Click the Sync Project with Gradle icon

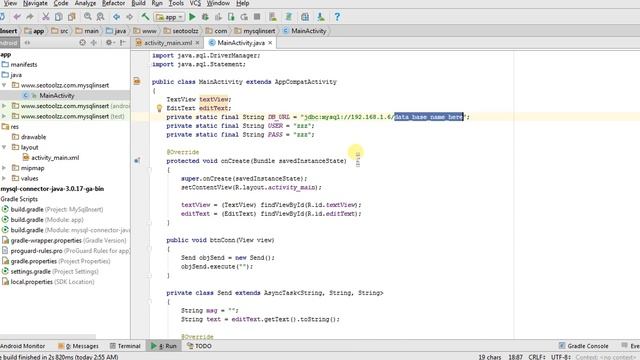click(289, 17)
